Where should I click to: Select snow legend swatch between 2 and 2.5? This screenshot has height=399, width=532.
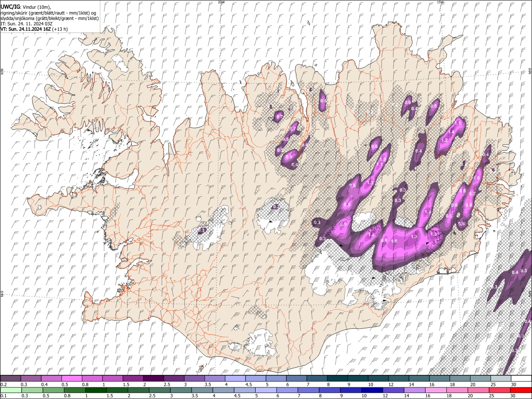tap(153, 379)
